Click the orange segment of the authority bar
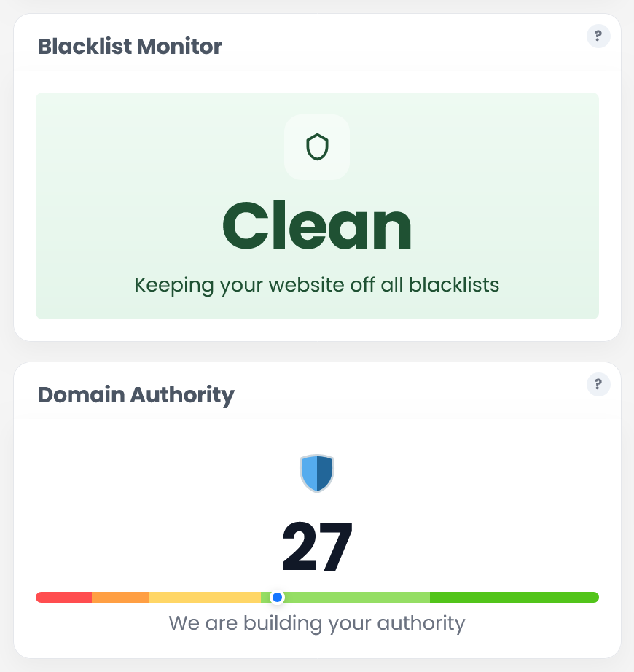Image resolution: width=634 pixels, height=672 pixels. click(120, 597)
